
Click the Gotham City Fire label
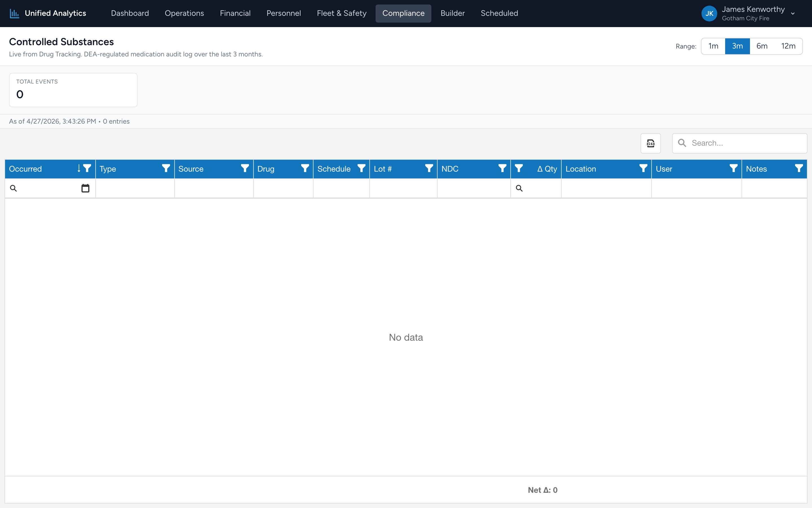coord(745,18)
